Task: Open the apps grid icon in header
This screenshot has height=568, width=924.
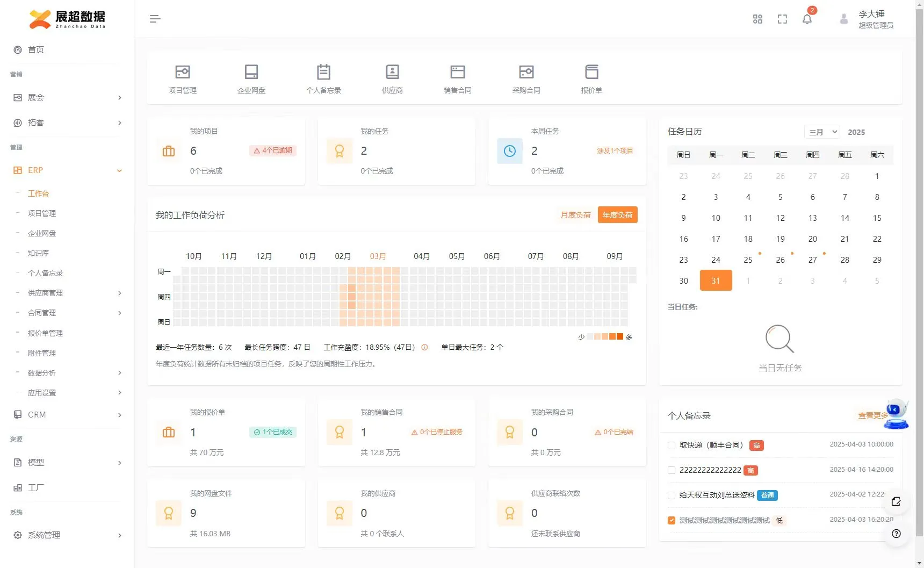Action: pos(757,19)
